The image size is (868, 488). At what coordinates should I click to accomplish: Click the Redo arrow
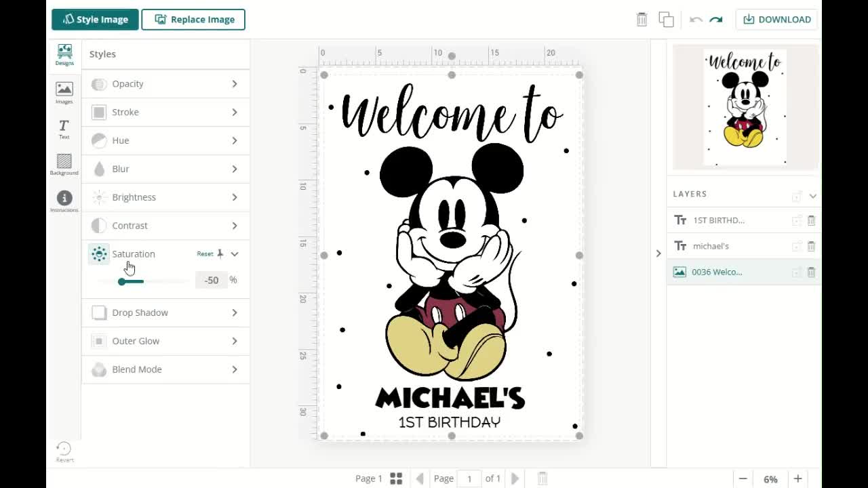click(716, 20)
